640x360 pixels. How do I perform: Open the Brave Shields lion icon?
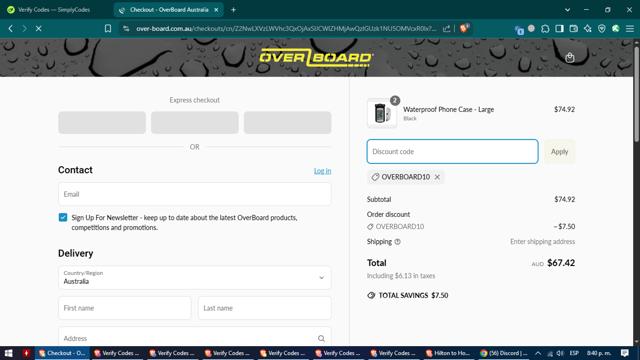464,28
